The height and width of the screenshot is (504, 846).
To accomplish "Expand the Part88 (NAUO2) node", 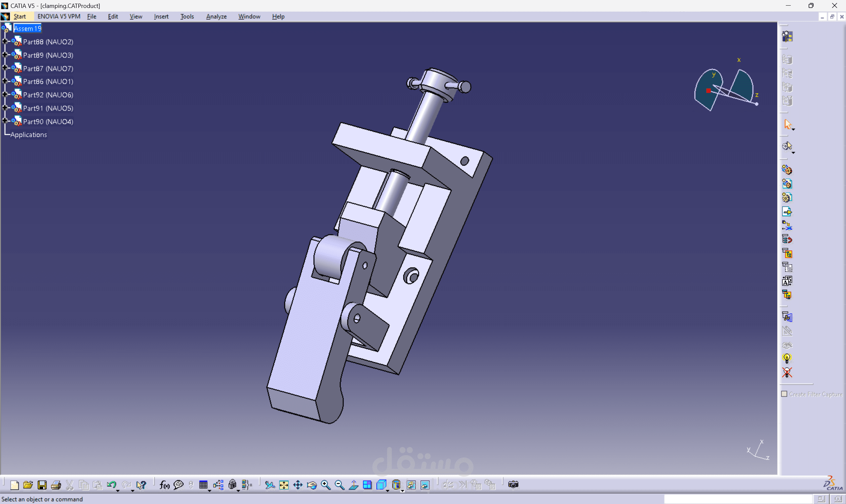I will (5, 41).
